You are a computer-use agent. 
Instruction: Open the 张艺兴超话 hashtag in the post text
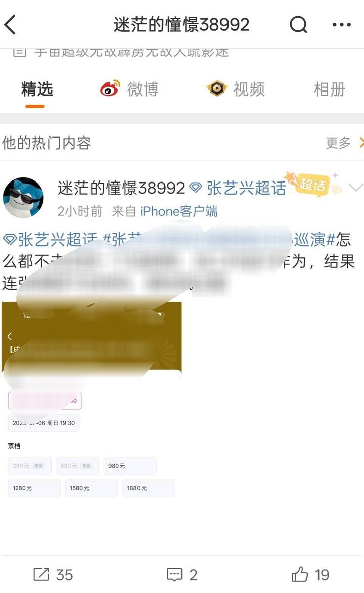pyautogui.click(x=50, y=240)
